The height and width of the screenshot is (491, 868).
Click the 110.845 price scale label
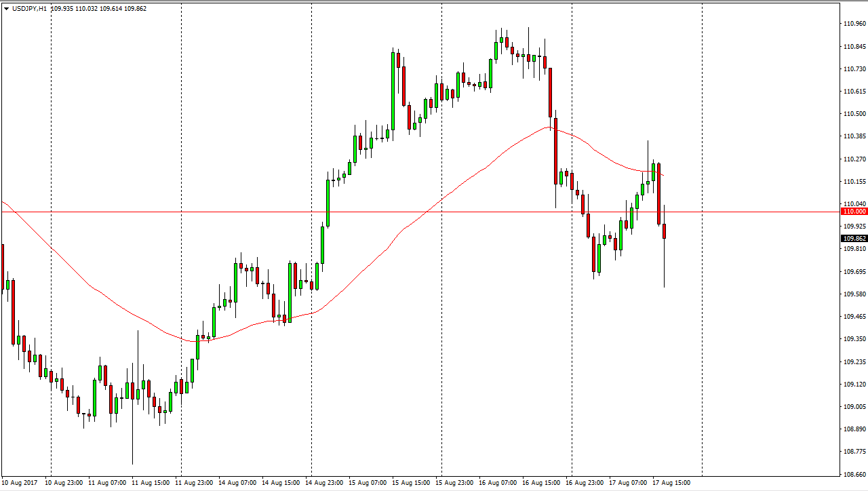854,47
